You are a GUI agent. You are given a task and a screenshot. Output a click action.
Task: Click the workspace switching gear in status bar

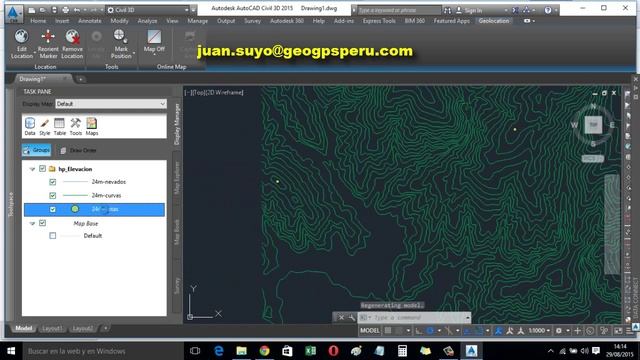[559, 331]
